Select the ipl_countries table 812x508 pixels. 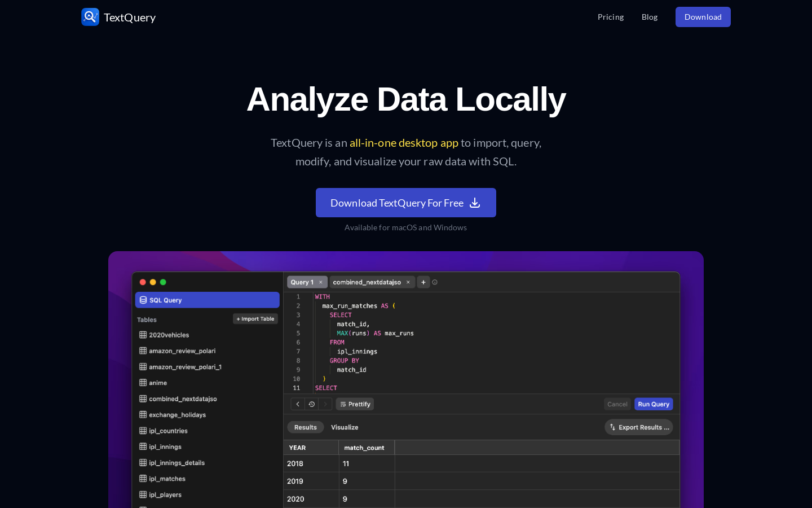tap(168, 431)
